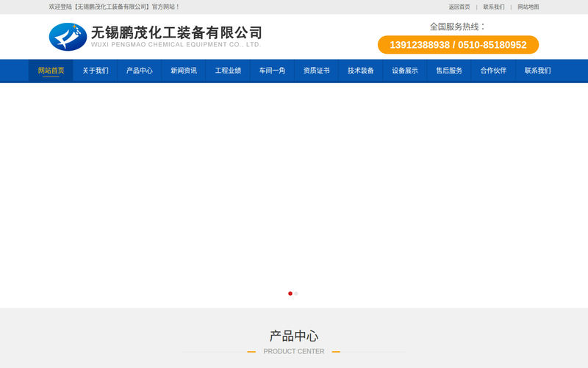
Task: Go to 关于我们 in the navigation bar
Action: coord(96,71)
